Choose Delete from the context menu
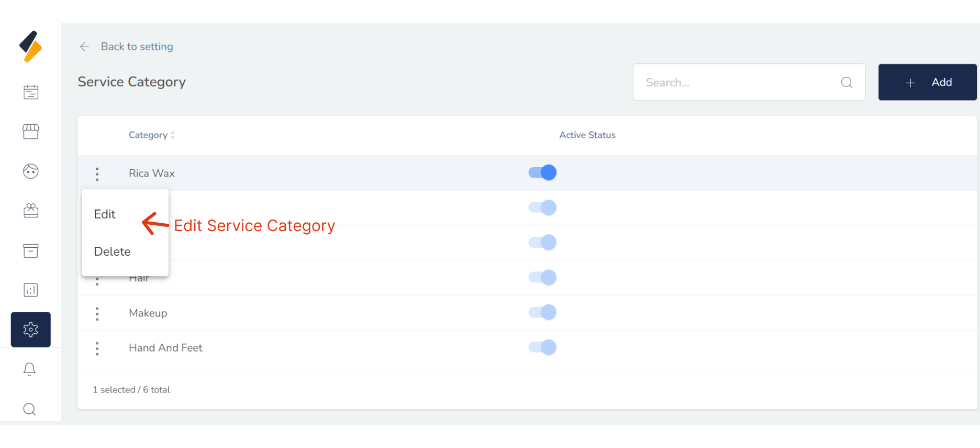980x448 pixels. click(x=113, y=252)
